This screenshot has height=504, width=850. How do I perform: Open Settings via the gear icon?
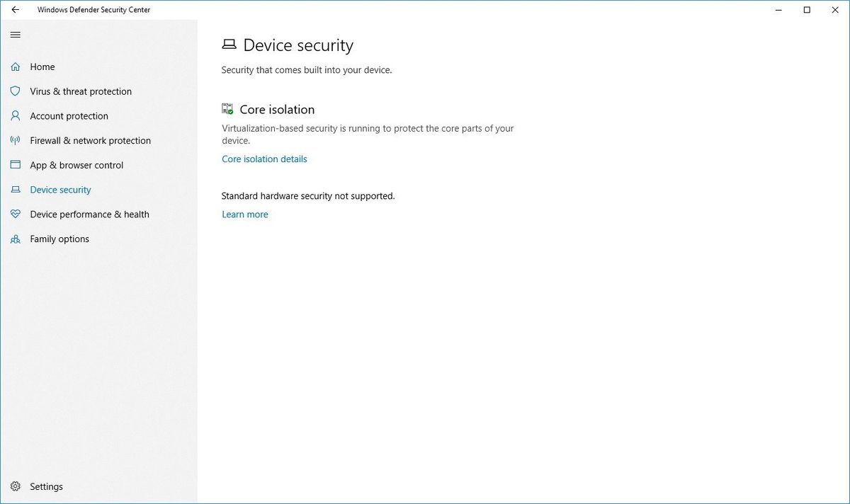click(16, 486)
